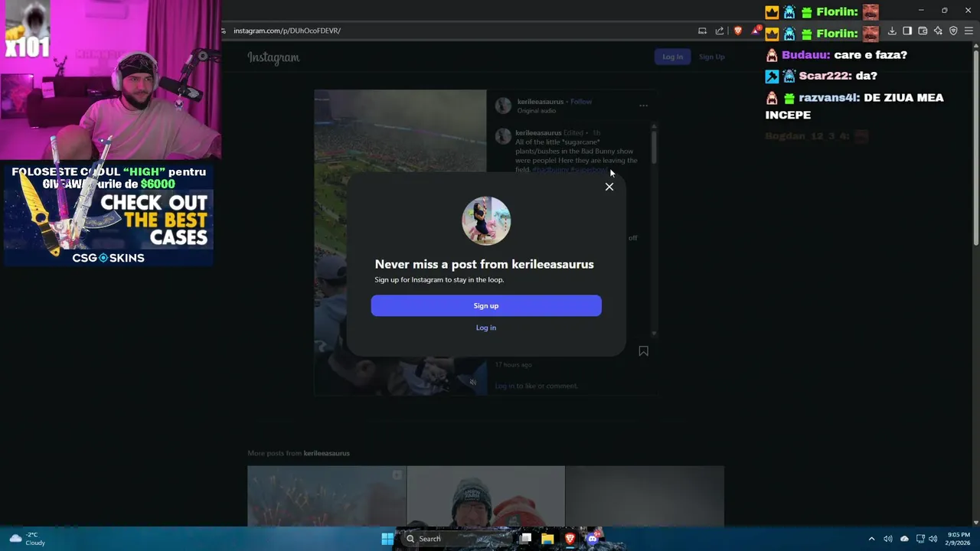Click the first thumbnail under More posts
Viewport: 980px width, 551px height.
(327, 496)
